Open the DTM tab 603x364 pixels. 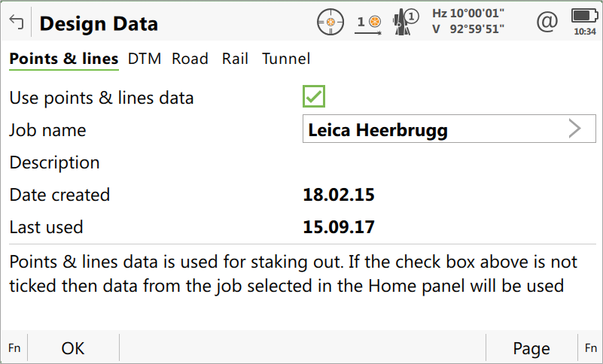(145, 59)
